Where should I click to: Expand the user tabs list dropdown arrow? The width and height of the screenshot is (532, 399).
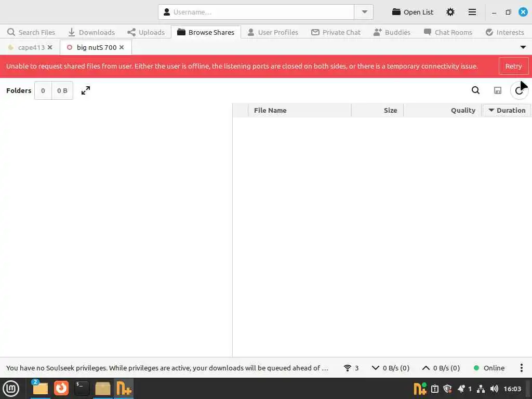point(523,47)
